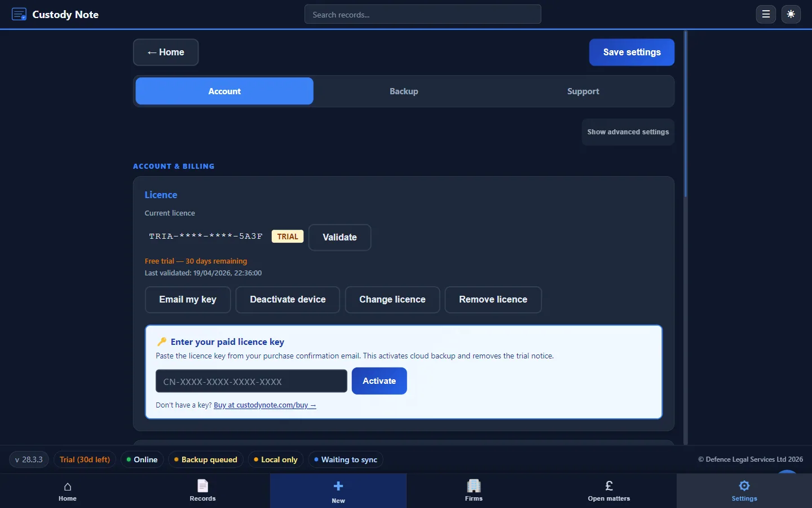Image resolution: width=812 pixels, height=508 pixels.
Task: Click the Validate licence button
Action: coord(339,237)
